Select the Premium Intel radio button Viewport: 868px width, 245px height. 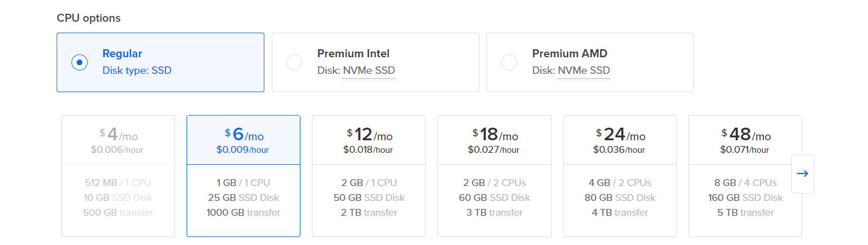click(x=294, y=62)
